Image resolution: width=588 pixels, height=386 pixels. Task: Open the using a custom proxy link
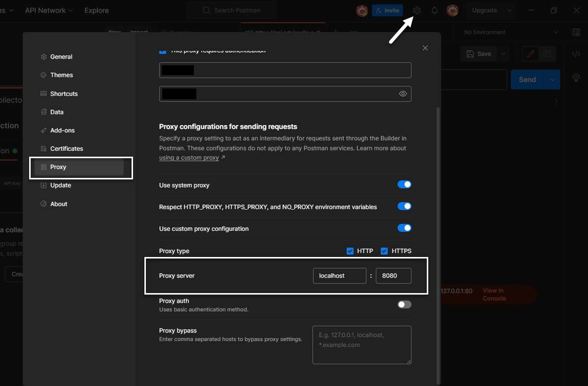click(189, 158)
